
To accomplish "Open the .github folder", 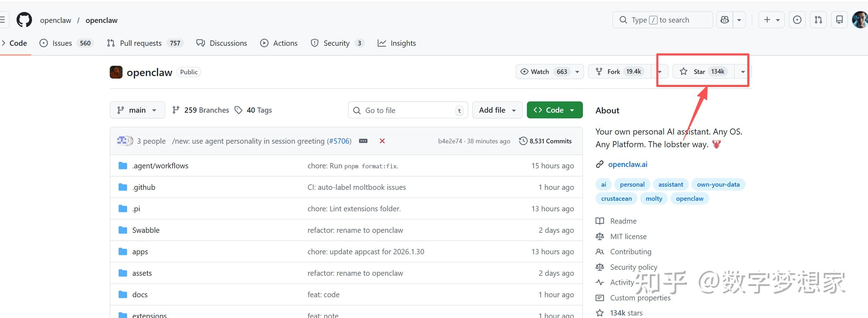I will pyautogui.click(x=144, y=187).
